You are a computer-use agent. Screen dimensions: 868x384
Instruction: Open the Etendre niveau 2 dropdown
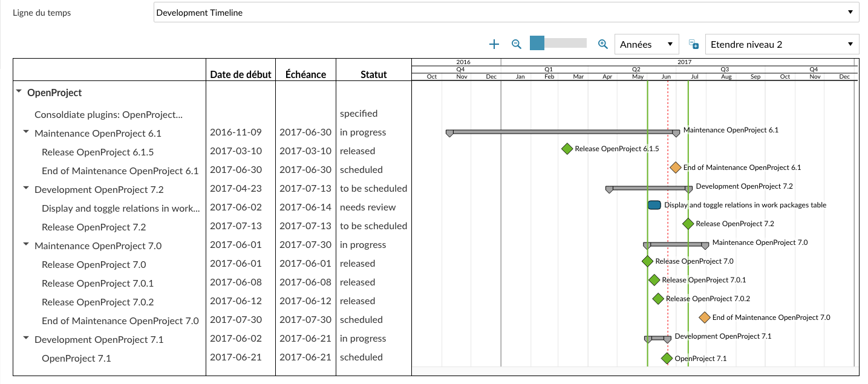pyautogui.click(x=782, y=44)
